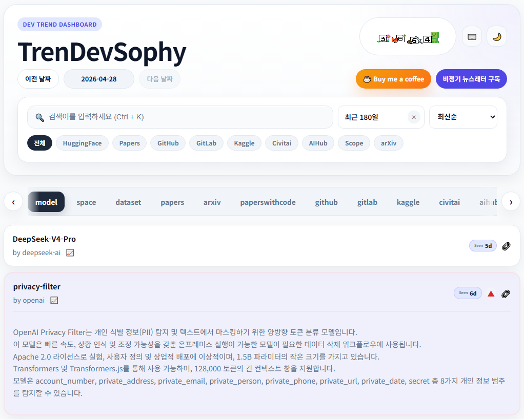Screen dimensions: 524x420
Task: Click the 2026-04-28 date button
Action: [x=99, y=79]
